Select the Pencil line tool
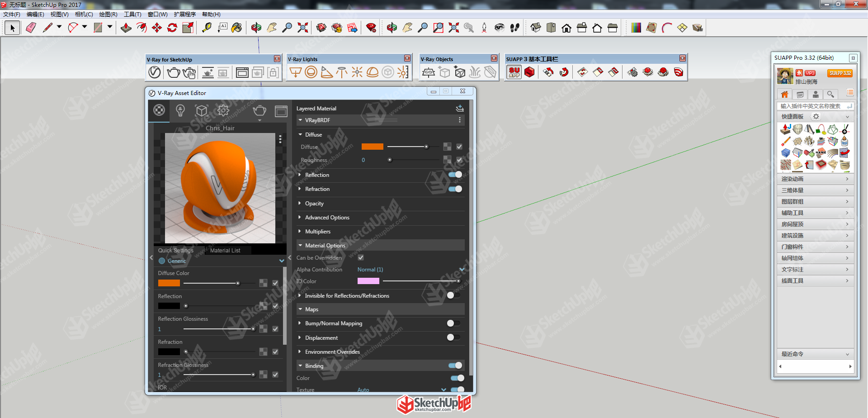Viewport: 868px width, 418px height. [47, 28]
